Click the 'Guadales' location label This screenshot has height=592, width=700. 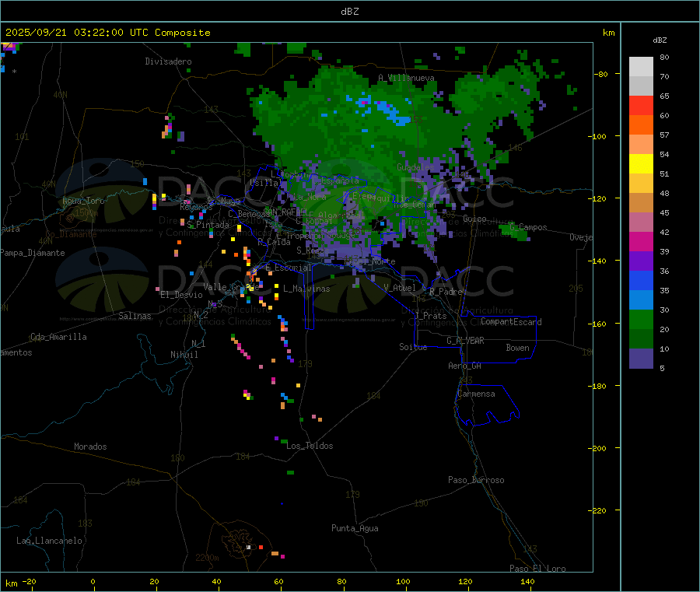tap(415, 167)
